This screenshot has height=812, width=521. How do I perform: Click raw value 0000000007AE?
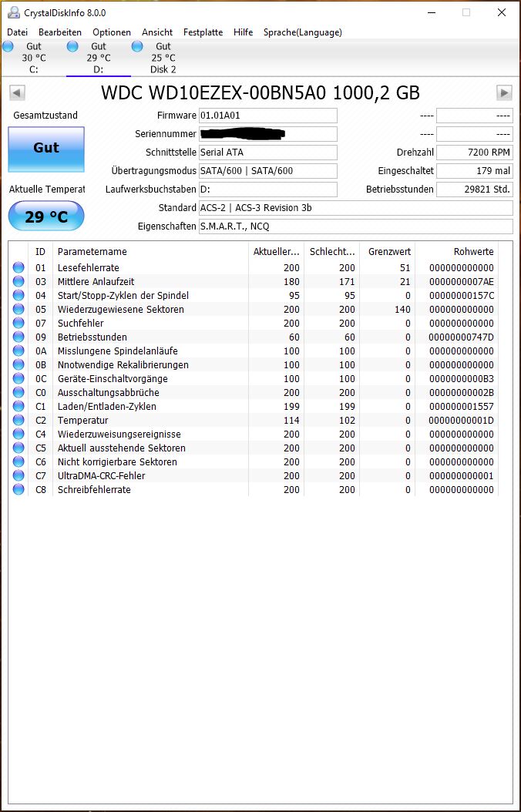click(x=462, y=282)
